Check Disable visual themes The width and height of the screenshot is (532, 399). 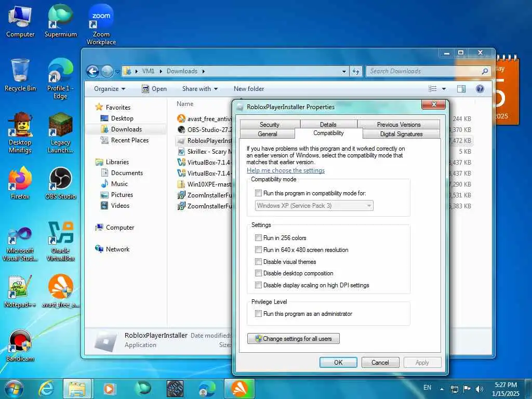259,262
